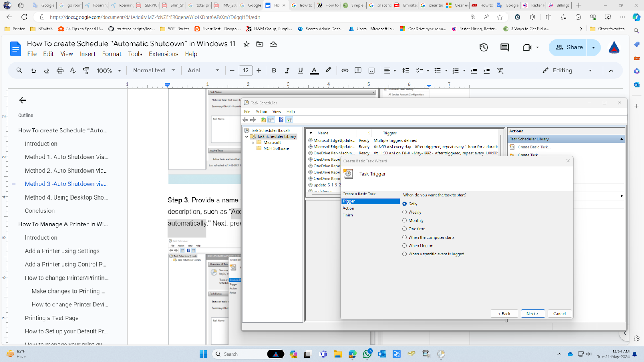Open Action menu in Task Scheduler
This screenshot has width=644, height=362.
(261, 111)
